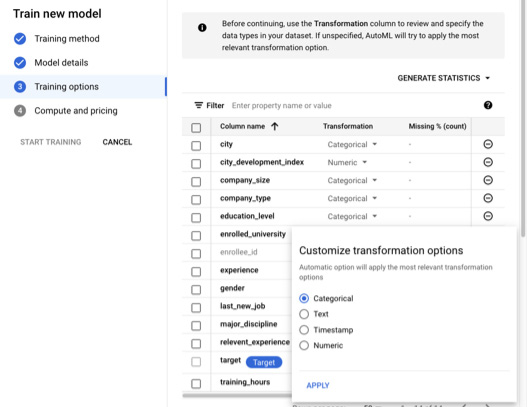The width and height of the screenshot is (527, 407).
Task: Check the company_size row checkbox
Action: 196,182
